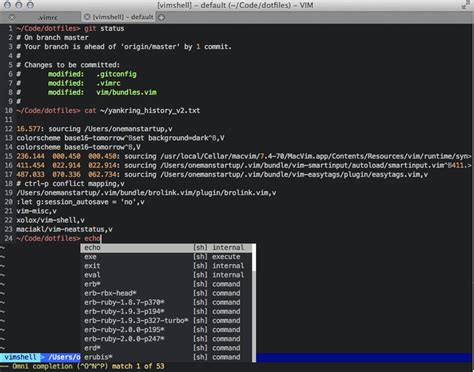Select 'erb-ruby-1.9.3-p327-turbo*' completion item

tap(167, 321)
